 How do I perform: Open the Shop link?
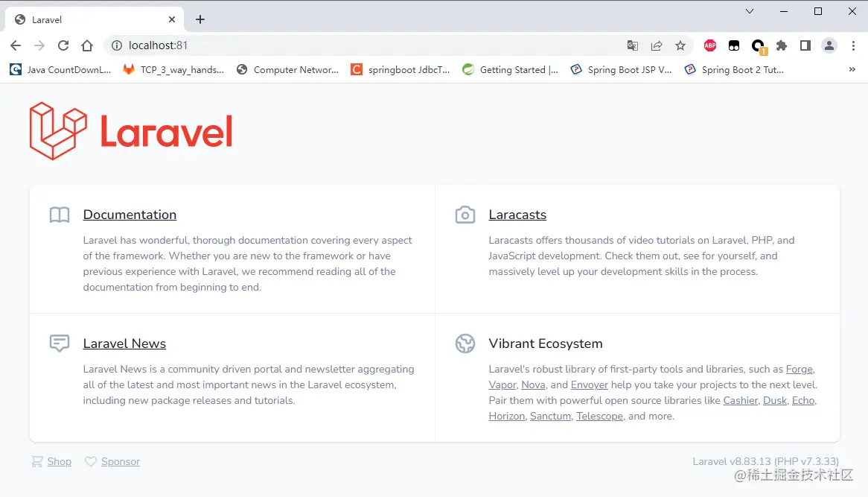point(60,461)
